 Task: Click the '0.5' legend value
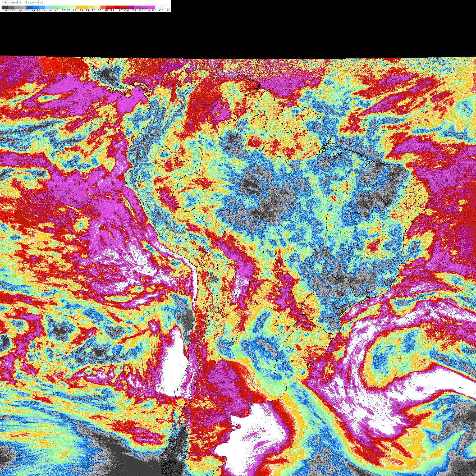click(x=7, y=10)
